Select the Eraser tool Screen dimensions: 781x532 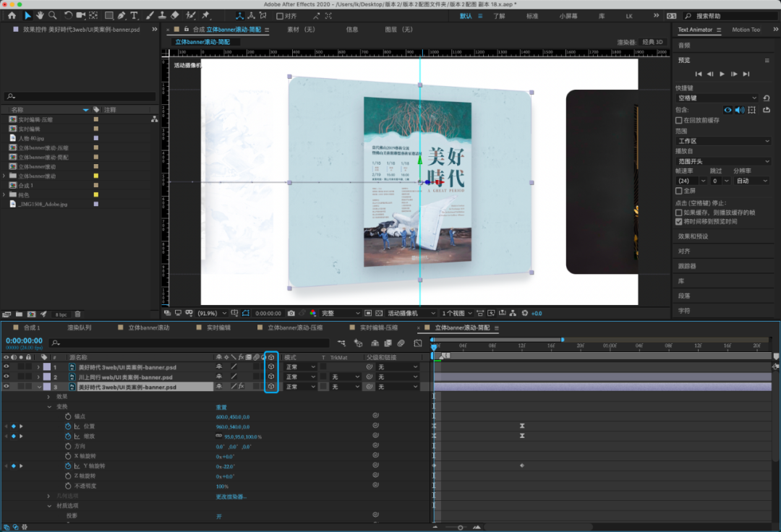point(174,15)
